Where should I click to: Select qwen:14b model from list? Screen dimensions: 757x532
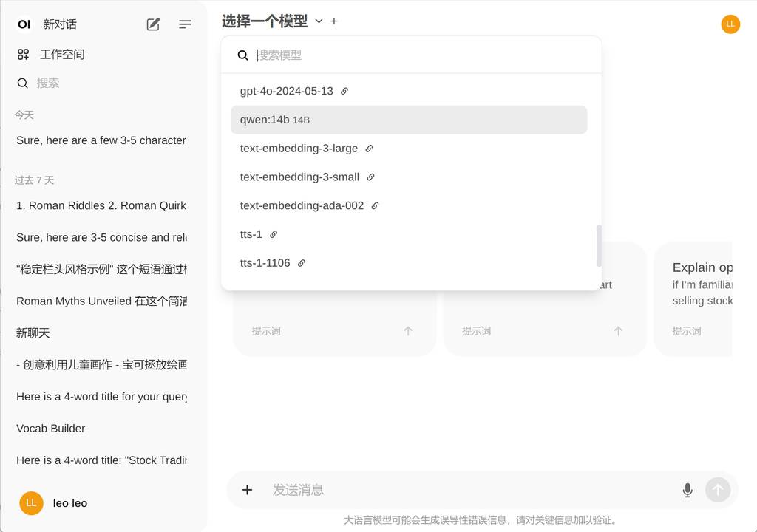tap(409, 120)
